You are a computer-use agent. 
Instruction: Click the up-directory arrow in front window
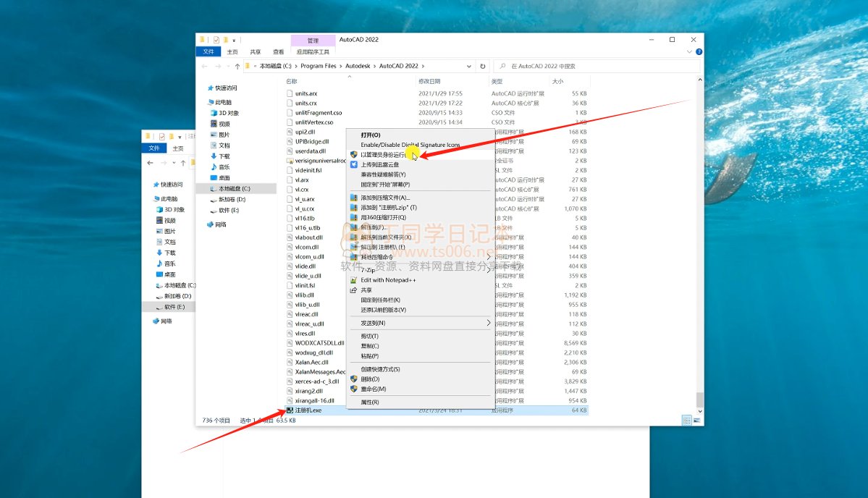(237, 66)
